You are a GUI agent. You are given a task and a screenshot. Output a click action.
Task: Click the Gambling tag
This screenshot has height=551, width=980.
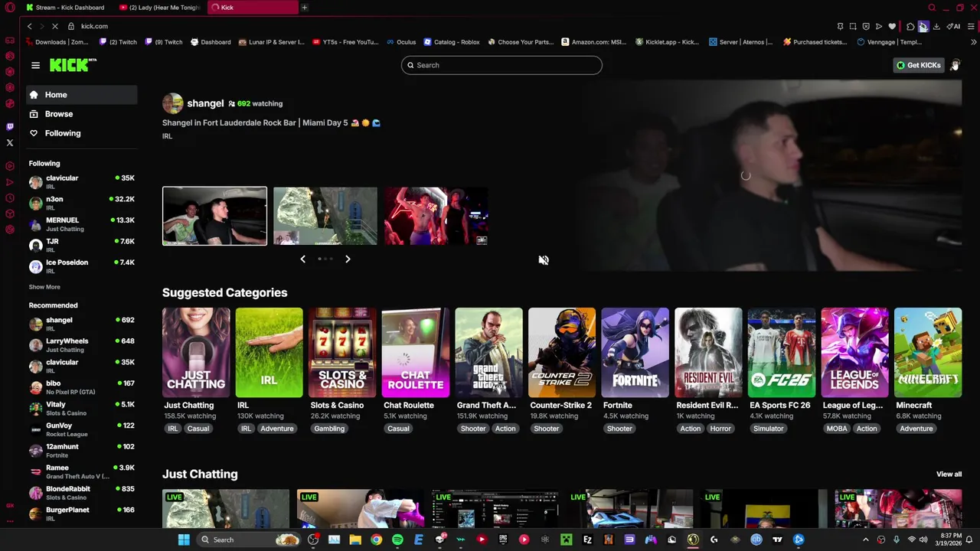[329, 429]
